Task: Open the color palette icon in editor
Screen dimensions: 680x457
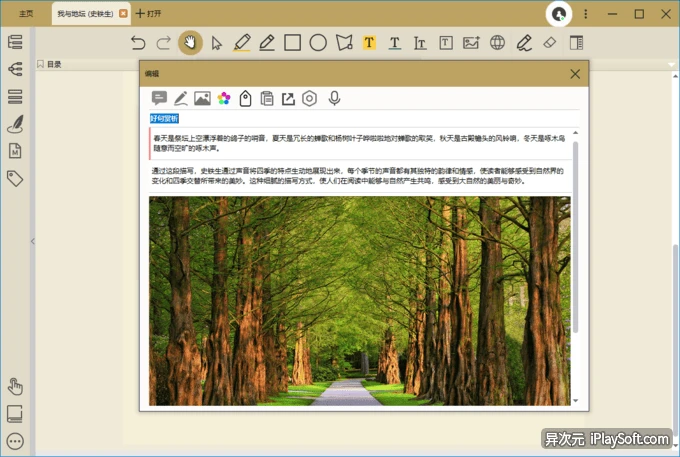Action: coord(224,98)
